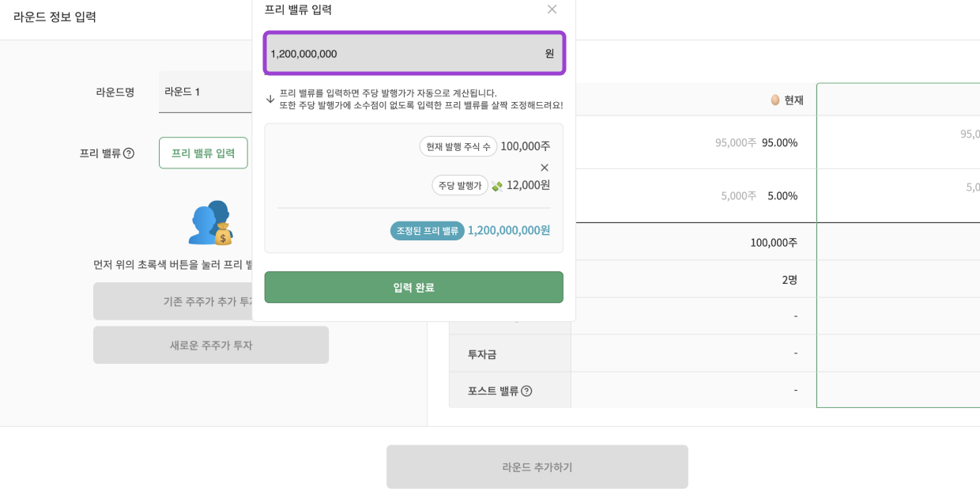
Task: Click the 라운드 1 round name field
Action: (205, 92)
